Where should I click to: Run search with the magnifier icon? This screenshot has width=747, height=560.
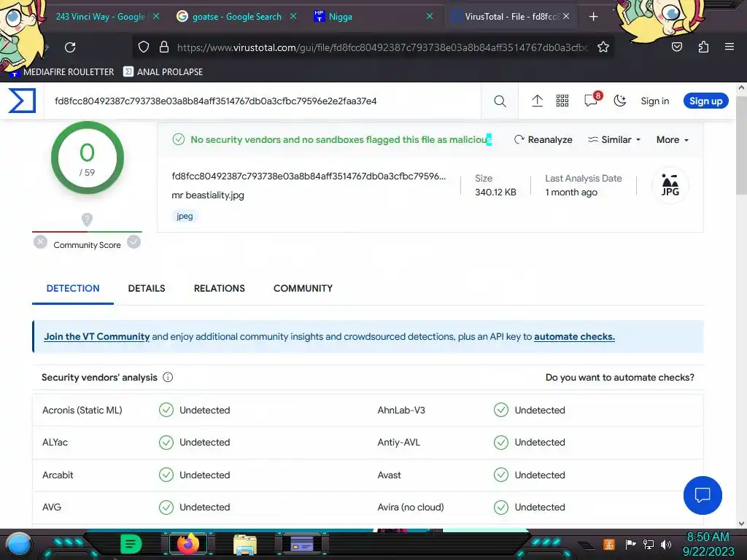500,101
